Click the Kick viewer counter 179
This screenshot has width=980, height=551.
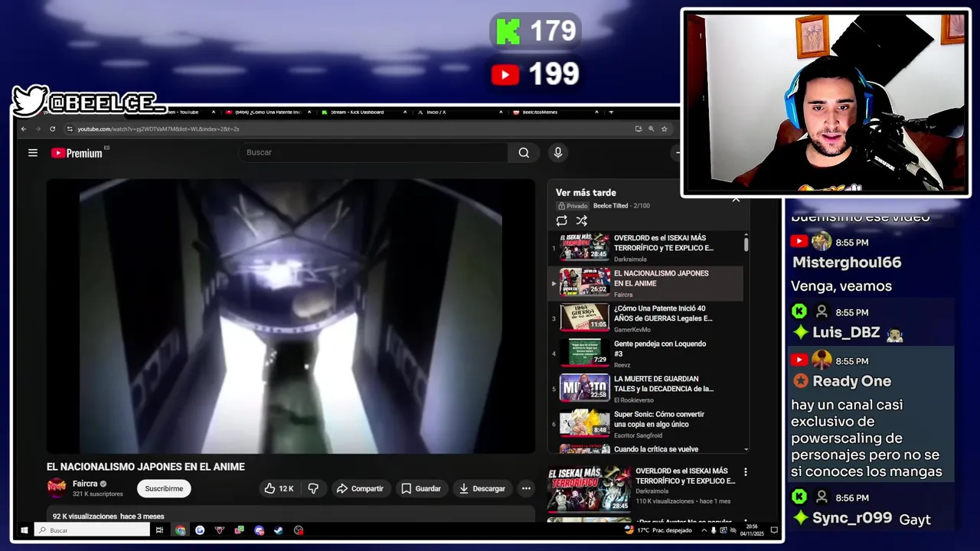click(x=535, y=31)
